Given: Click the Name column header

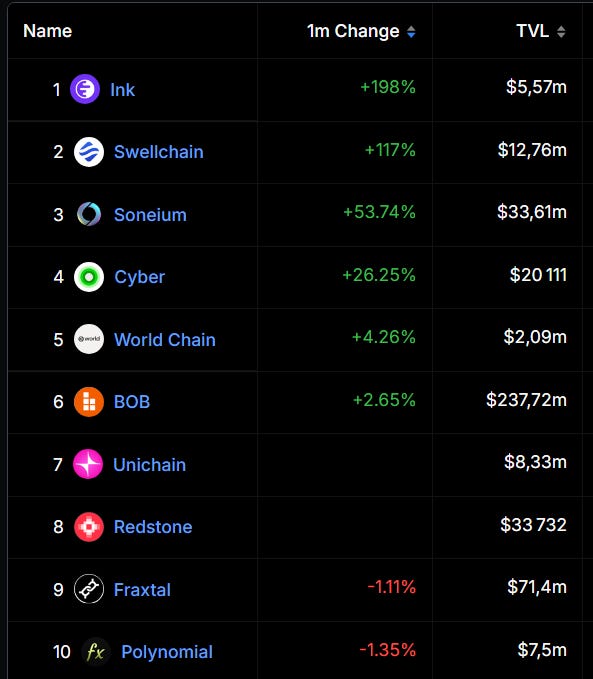Looking at the screenshot, I should coord(48,31).
